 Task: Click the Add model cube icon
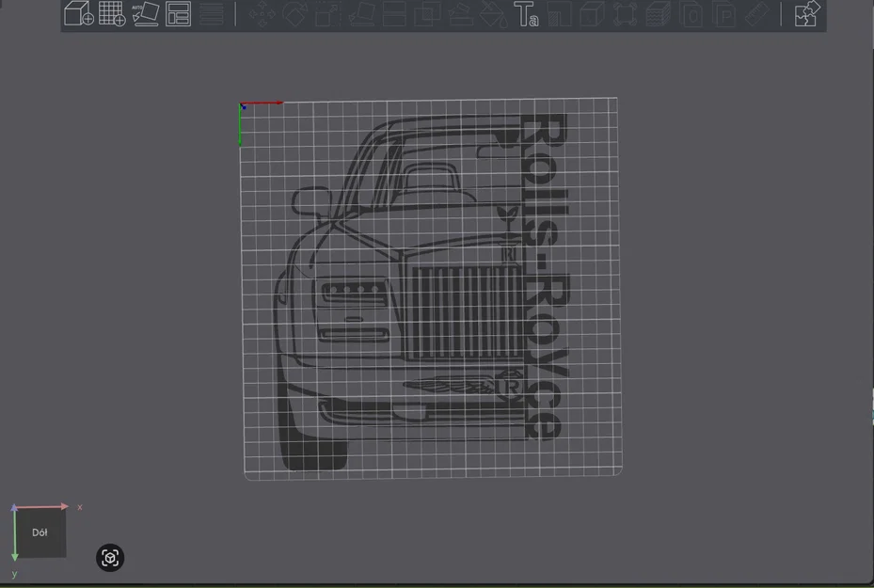[79, 13]
